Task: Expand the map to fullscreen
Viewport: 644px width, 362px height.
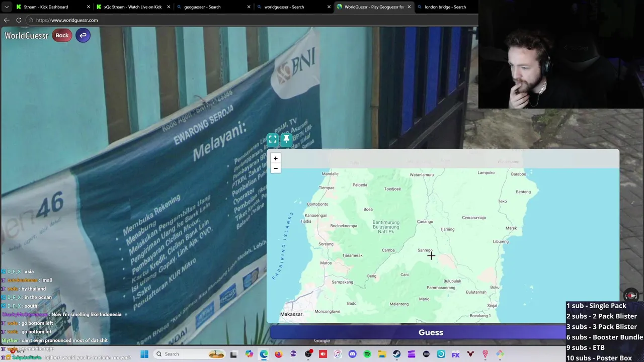Action: (273, 139)
